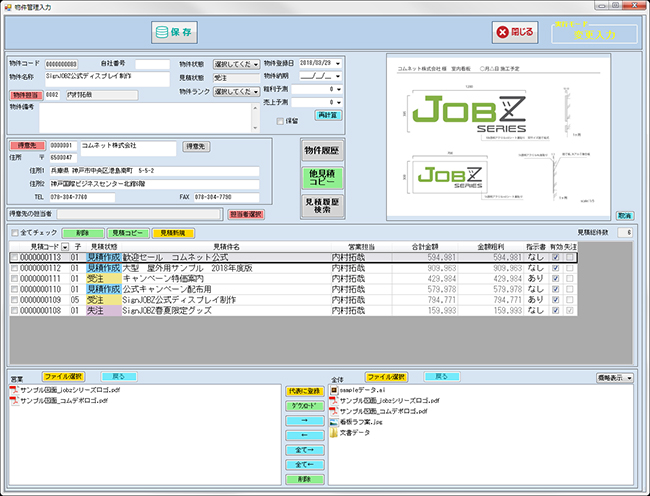Screen dimensions: 650x496
Task: Click 削除 button next to 全てチェック
Action: (82, 233)
